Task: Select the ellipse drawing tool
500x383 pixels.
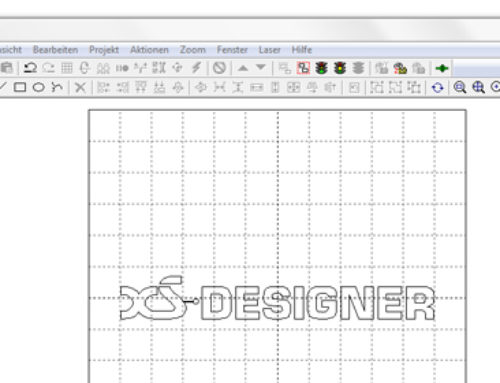Action: [x=39, y=87]
